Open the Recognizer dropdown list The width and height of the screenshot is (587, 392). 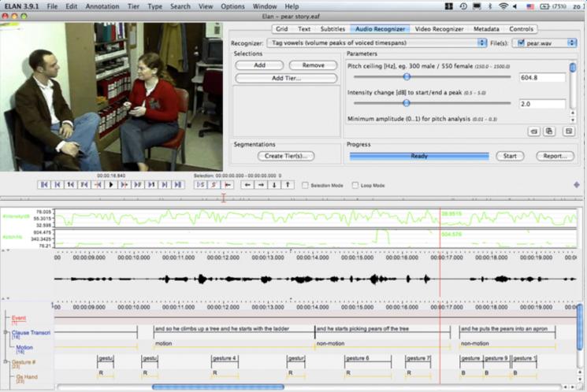coord(482,43)
